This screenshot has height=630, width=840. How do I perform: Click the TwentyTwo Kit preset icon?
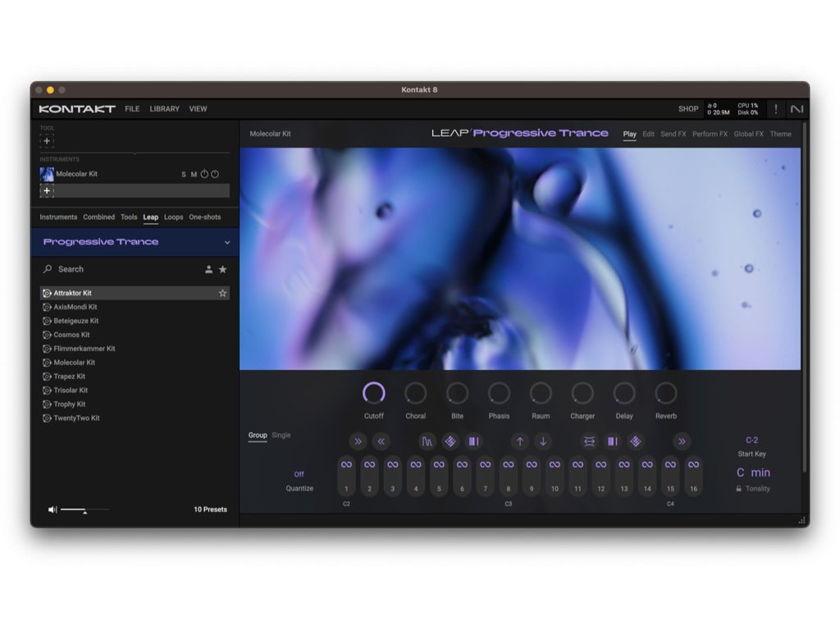(47, 418)
